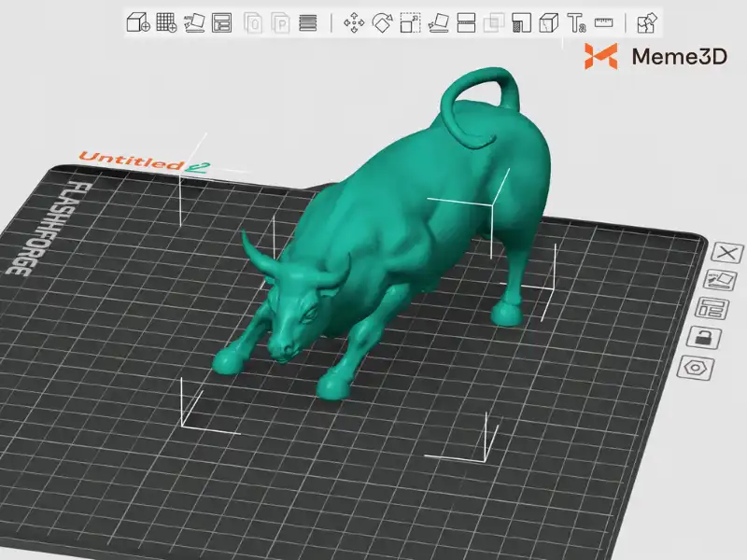Activate the Cut tool
This screenshot has width=747, height=560.
466,22
